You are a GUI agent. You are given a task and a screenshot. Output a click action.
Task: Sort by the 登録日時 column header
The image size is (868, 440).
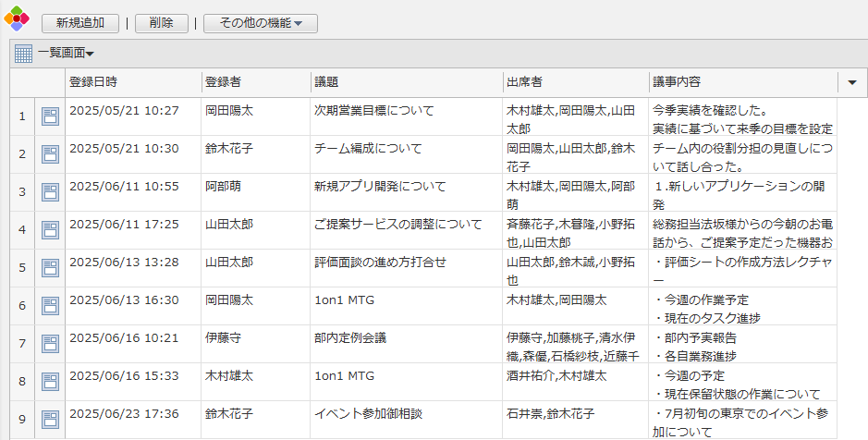pyautogui.click(x=92, y=82)
